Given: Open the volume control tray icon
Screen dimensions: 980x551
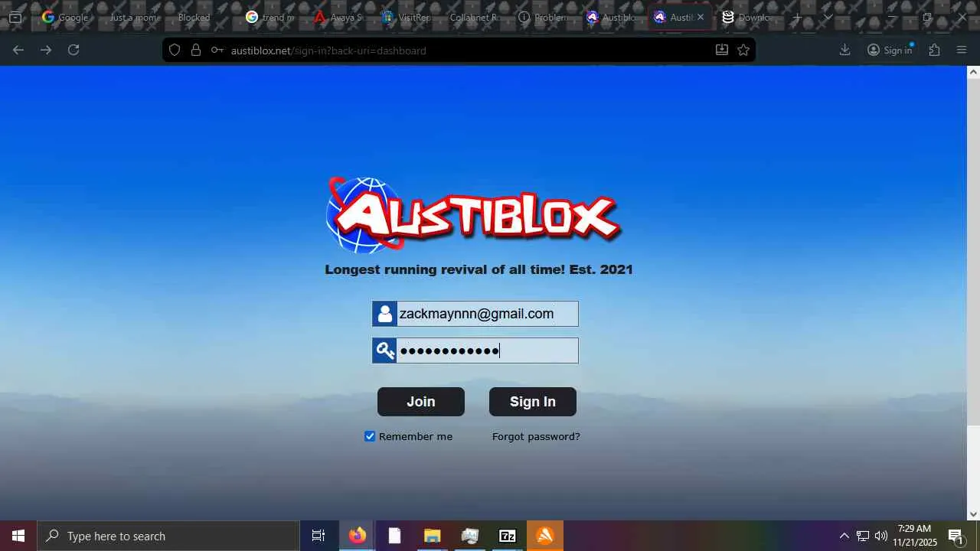Looking at the screenshot, I should coord(881,536).
